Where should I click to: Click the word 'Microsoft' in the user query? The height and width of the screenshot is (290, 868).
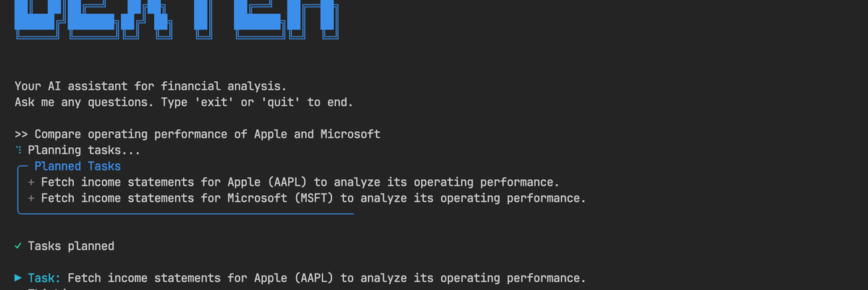click(x=350, y=134)
